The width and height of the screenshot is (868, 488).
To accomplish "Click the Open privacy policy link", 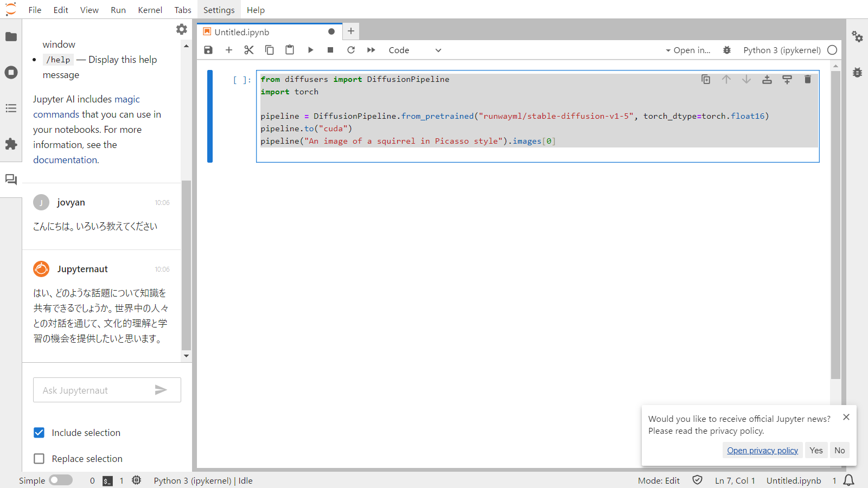I will 762,450.
